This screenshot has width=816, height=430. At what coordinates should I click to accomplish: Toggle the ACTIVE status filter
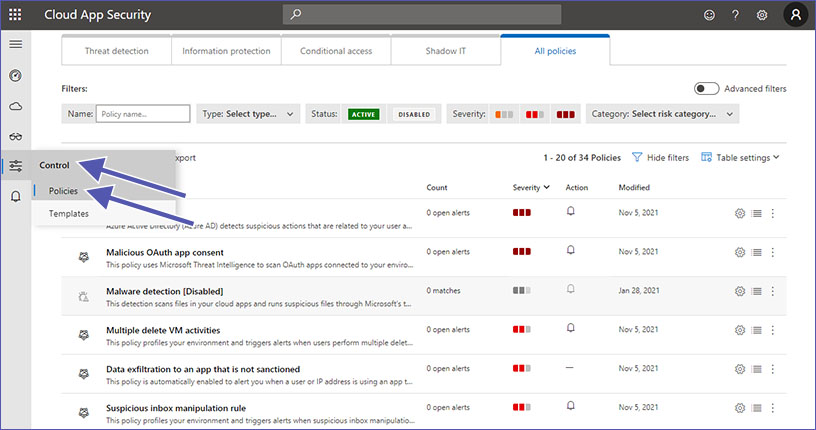[x=363, y=114]
